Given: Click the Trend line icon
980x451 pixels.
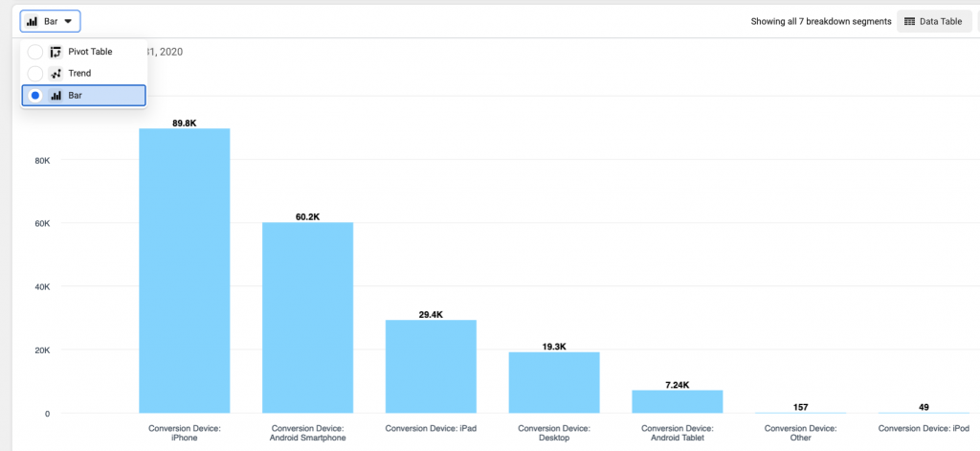Looking at the screenshot, I should 56,73.
